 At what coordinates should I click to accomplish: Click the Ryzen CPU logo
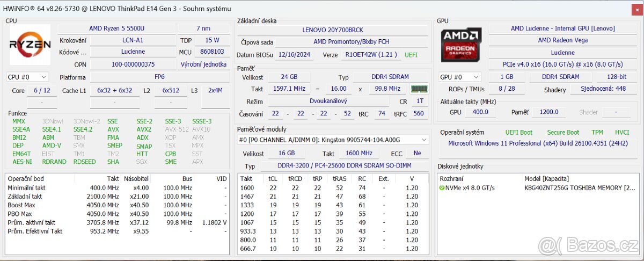[30, 45]
